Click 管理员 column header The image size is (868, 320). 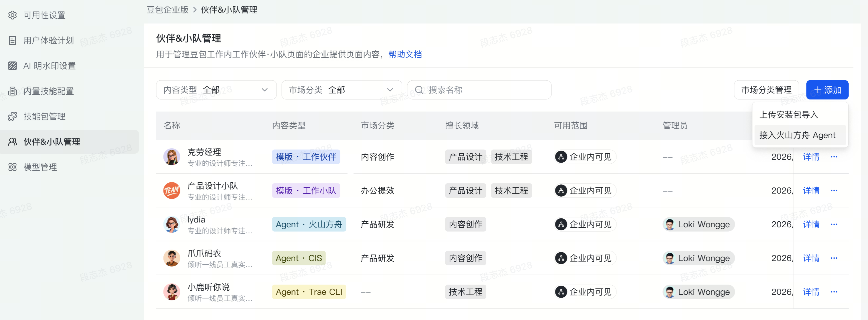pos(675,126)
